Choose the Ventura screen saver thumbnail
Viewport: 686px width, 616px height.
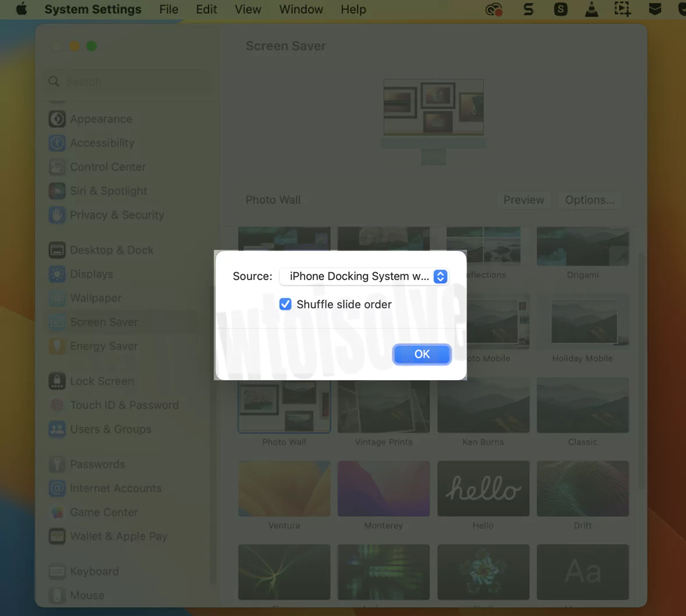(x=284, y=488)
